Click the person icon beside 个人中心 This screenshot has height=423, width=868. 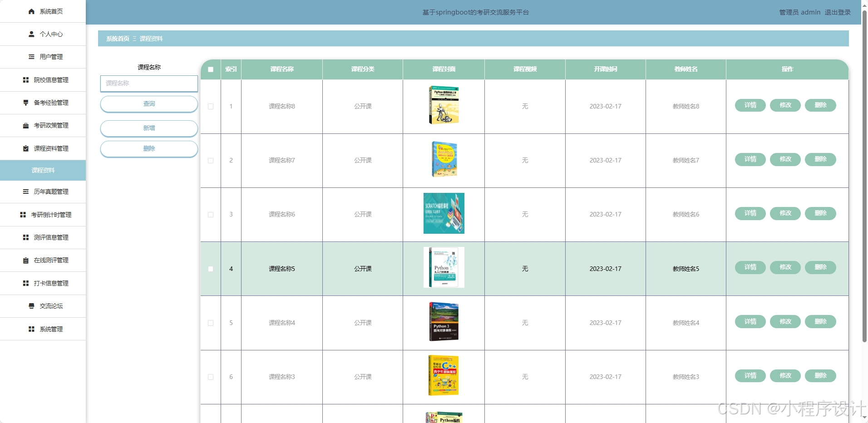(x=31, y=34)
